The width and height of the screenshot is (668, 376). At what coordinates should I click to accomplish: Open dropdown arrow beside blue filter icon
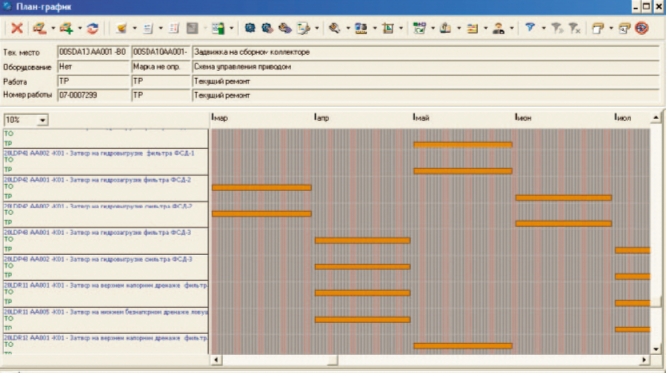(543, 29)
